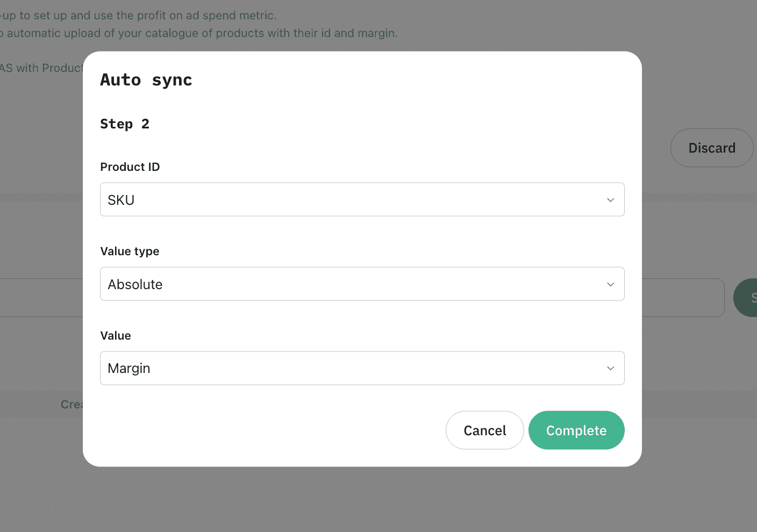
Task: Select the Margin text in Value field
Action: (129, 368)
